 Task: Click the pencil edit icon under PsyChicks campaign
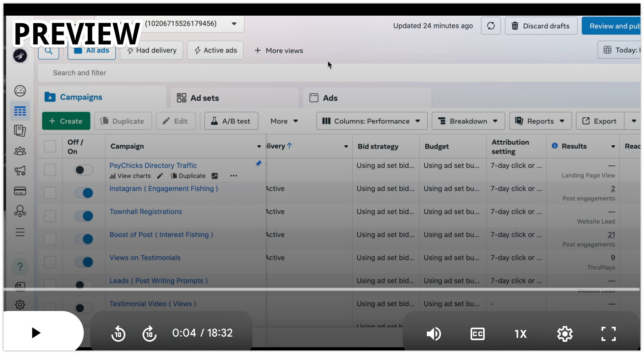[160, 176]
